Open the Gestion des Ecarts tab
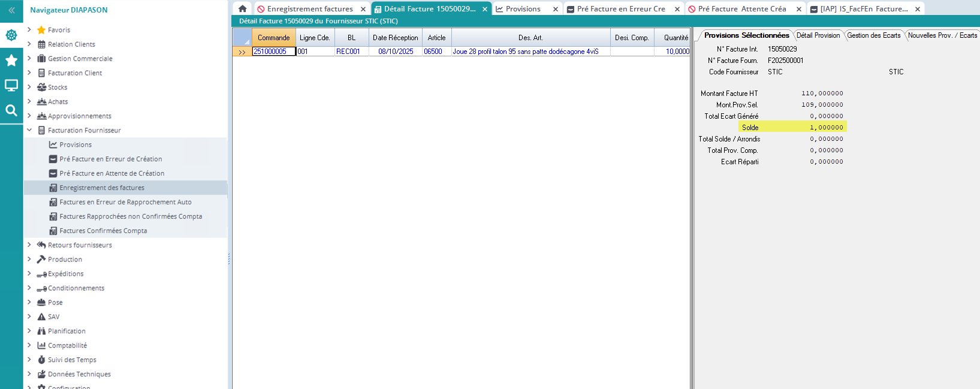Image resolution: width=980 pixels, height=389 pixels. 873,35
